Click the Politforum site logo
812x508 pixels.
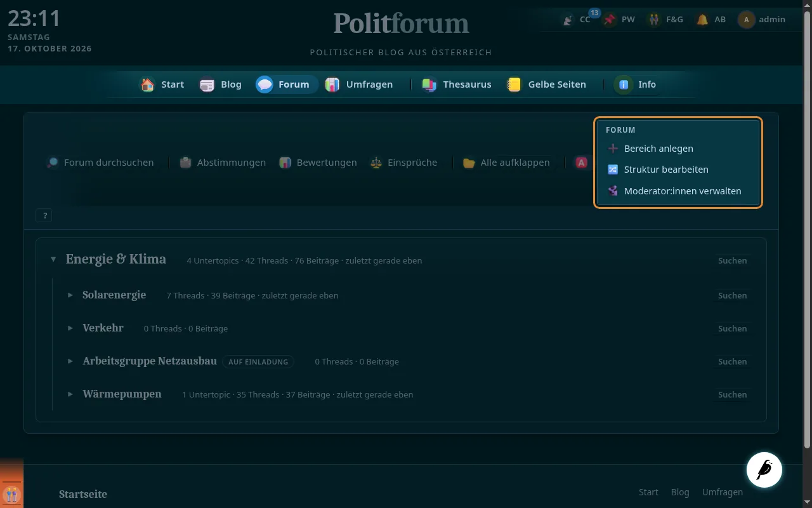pos(401,23)
